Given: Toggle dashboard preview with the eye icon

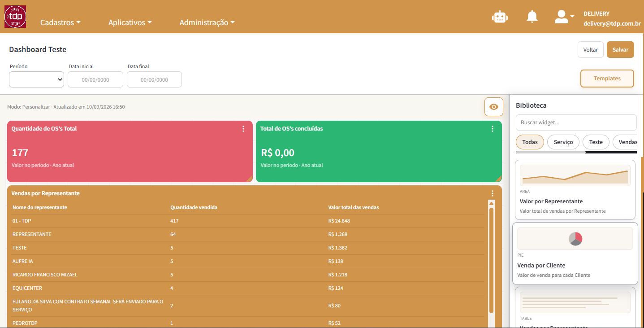Looking at the screenshot, I should point(494,107).
